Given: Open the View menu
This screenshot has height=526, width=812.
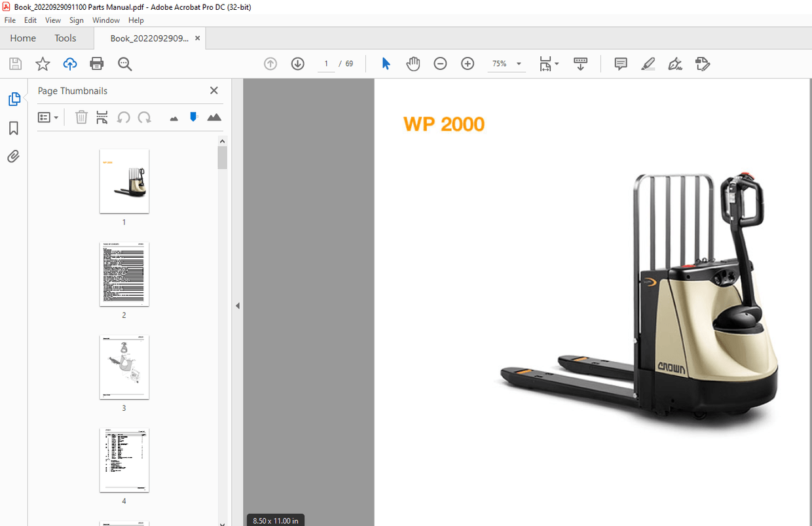Looking at the screenshot, I should coord(52,20).
